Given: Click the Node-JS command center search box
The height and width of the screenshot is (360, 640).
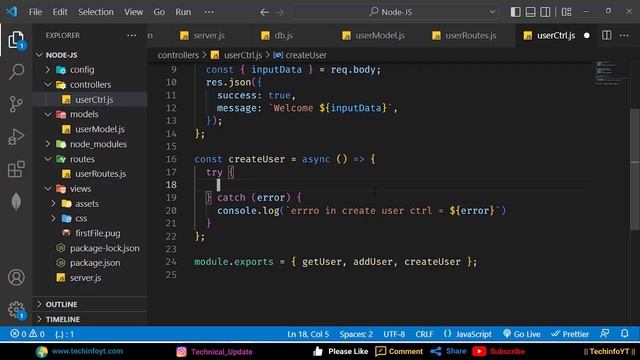Looking at the screenshot, I should coord(395,12).
